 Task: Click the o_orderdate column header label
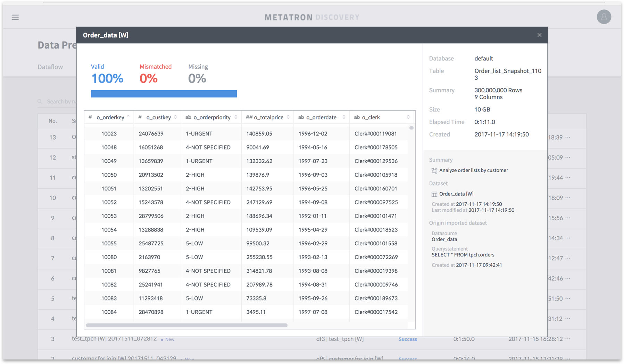[x=321, y=117]
